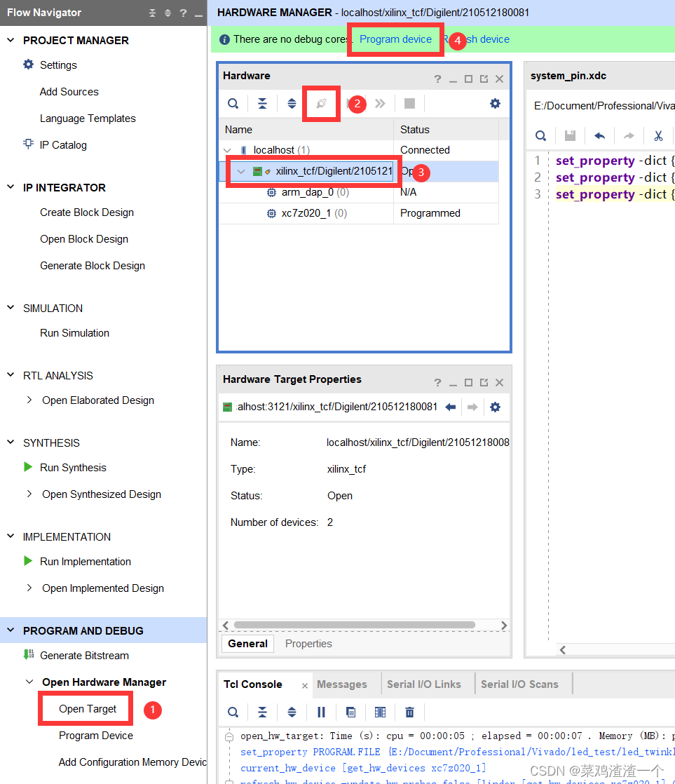Click Tcl Console collapse all icon
Screen dimensions: 675x784
coord(262,712)
